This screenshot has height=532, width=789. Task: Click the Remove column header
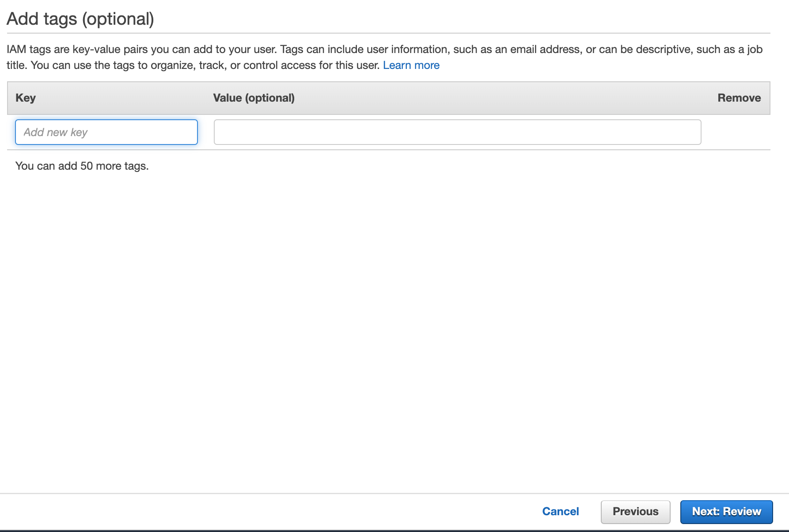point(739,98)
